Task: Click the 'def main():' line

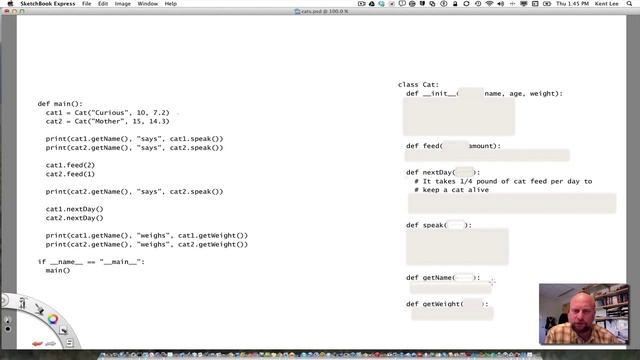Action: click(x=60, y=104)
